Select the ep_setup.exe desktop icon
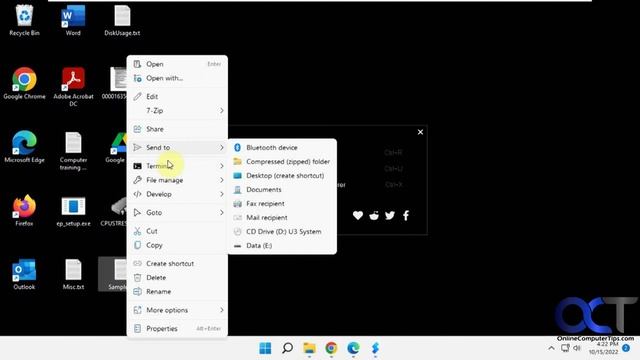The height and width of the screenshot is (360, 640). pos(73,211)
